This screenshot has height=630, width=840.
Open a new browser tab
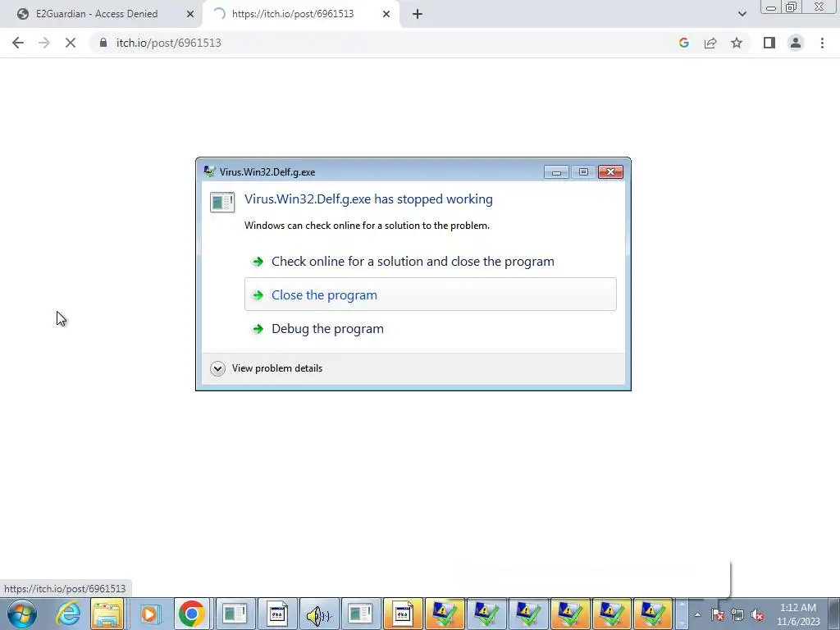pyautogui.click(x=418, y=14)
